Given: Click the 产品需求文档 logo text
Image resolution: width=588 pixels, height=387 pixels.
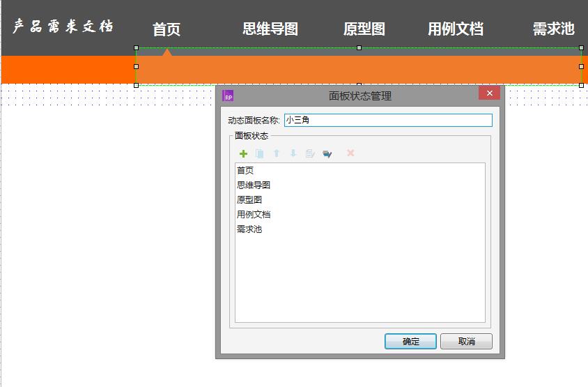Looking at the screenshot, I should pyautogui.click(x=63, y=26).
